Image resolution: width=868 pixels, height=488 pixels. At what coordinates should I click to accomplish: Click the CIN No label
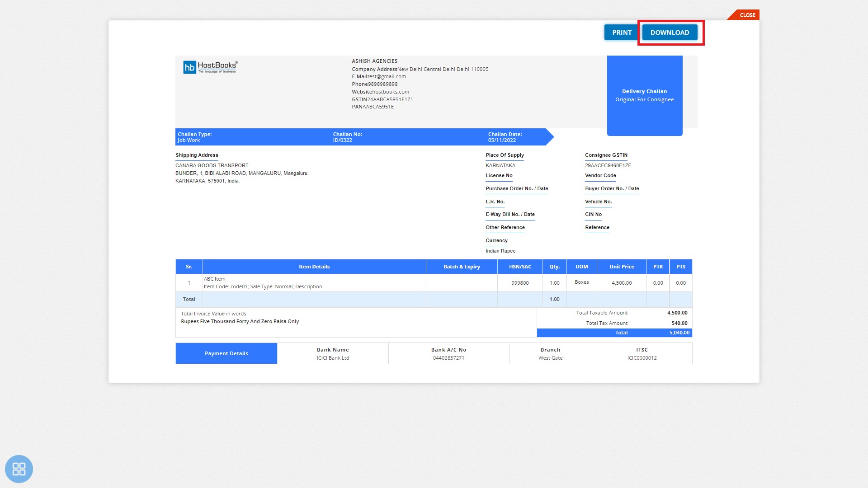[x=593, y=214]
